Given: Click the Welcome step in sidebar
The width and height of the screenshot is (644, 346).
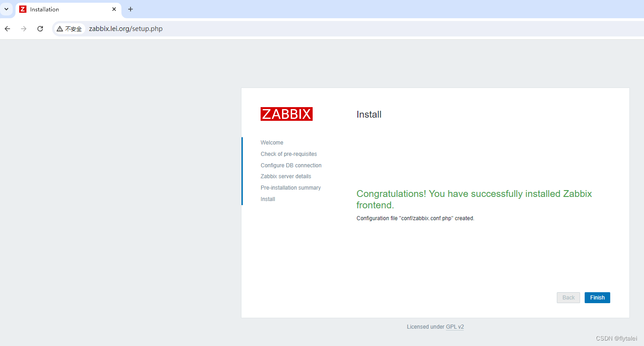Looking at the screenshot, I should pyautogui.click(x=272, y=143).
